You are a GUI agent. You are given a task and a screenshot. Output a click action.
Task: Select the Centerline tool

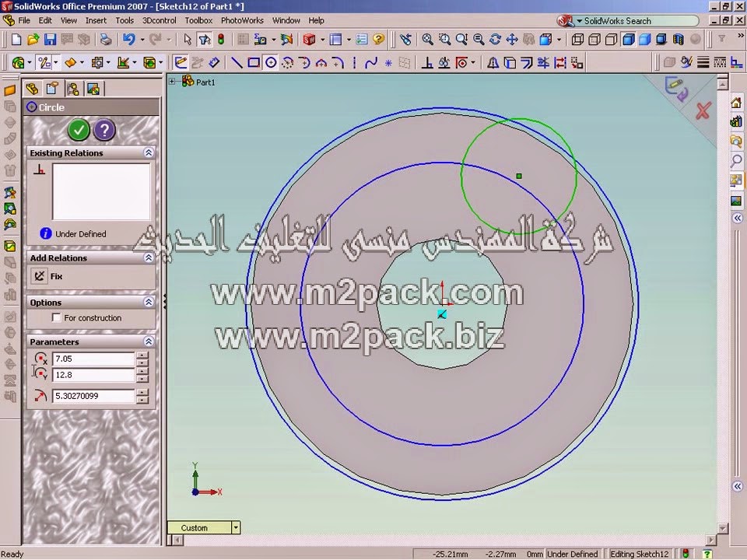(355, 62)
